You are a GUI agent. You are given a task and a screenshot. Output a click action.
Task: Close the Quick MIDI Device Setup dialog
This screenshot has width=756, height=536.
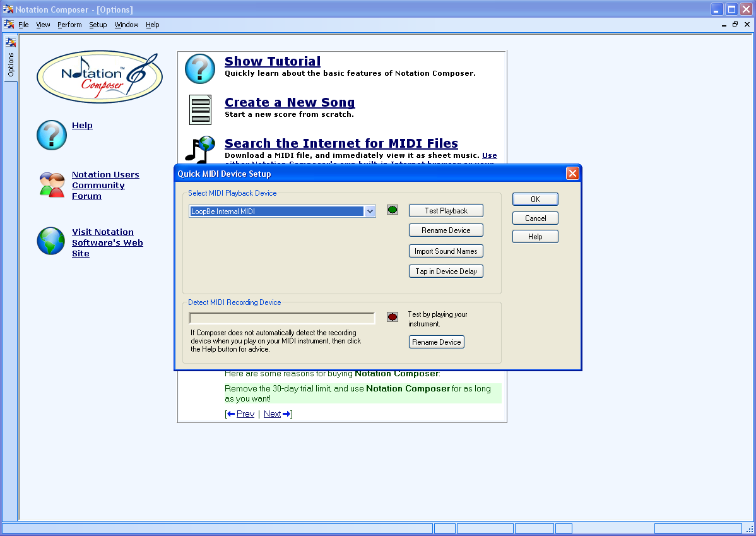(x=572, y=173)
